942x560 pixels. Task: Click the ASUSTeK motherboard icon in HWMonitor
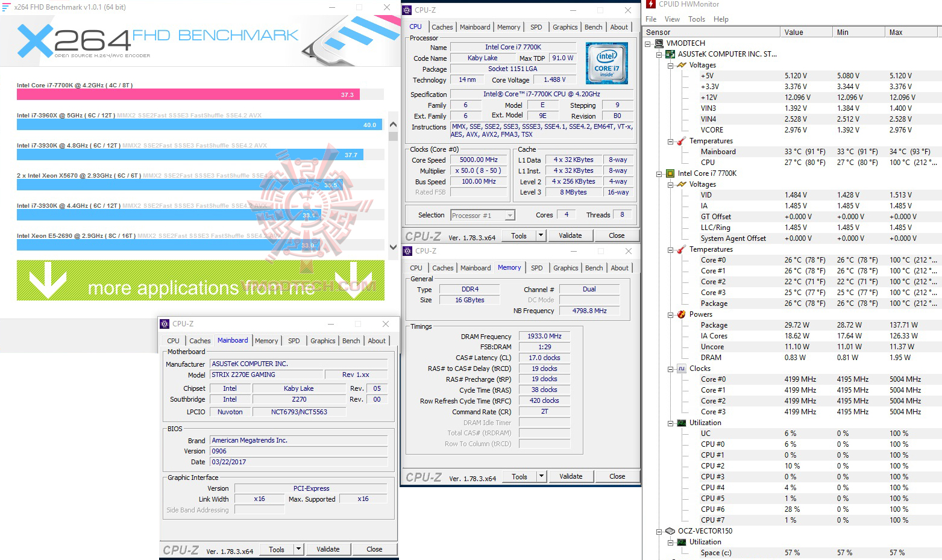[670, 54]
